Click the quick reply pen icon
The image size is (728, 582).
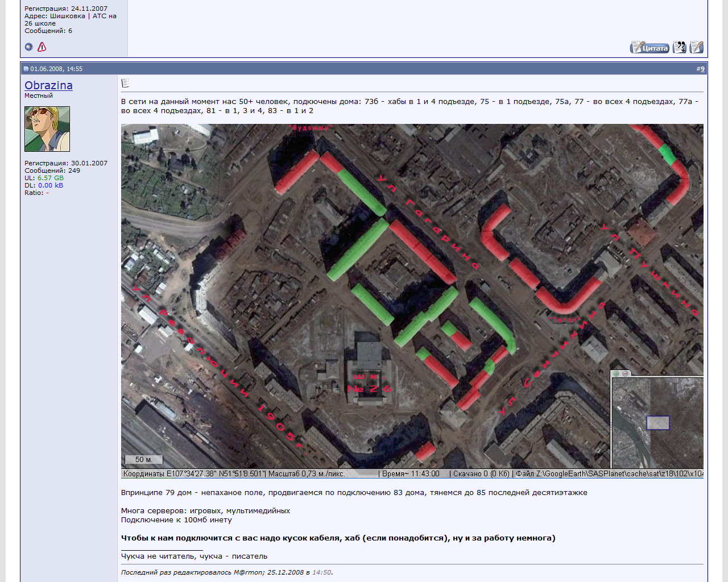pyautogui.click(x=696, y=48)
